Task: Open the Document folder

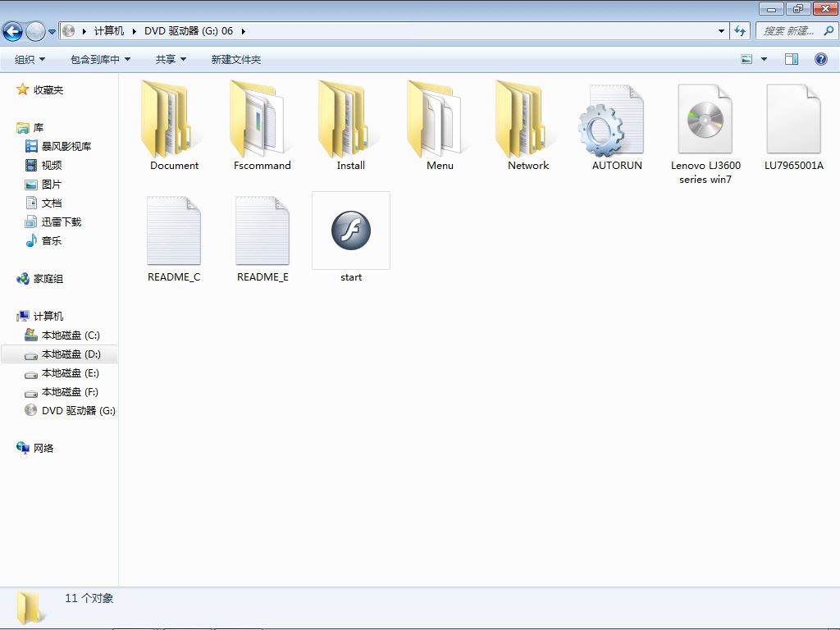Action: [x=174, y=126]
